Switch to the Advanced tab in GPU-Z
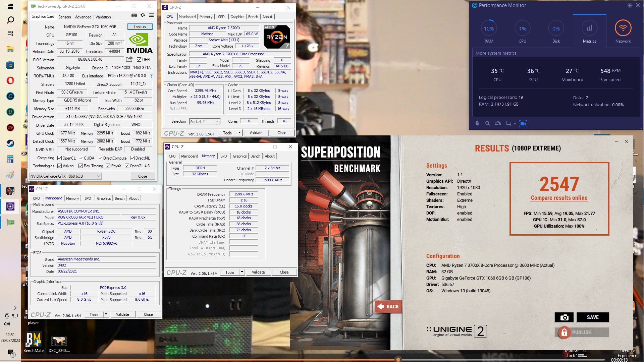The height and width of the screenshot is (362, 644). [83, 17]
